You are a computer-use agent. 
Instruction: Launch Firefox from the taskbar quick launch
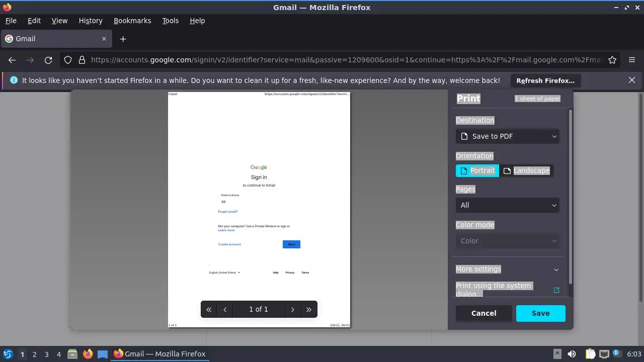(88, 354)
